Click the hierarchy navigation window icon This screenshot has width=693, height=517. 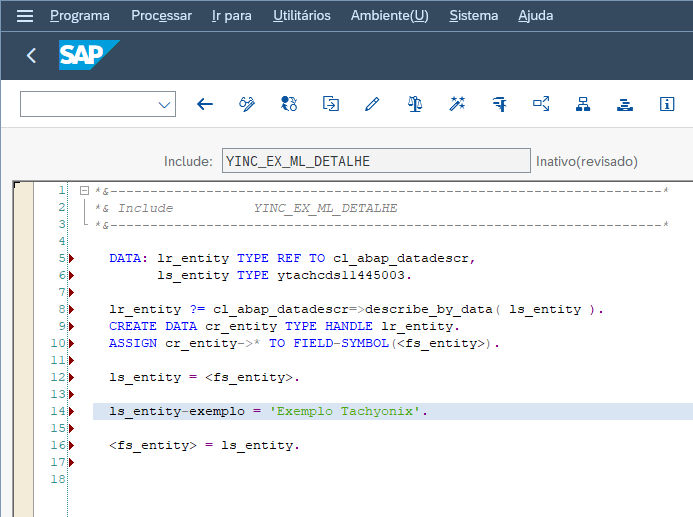[x=583, y=104]
